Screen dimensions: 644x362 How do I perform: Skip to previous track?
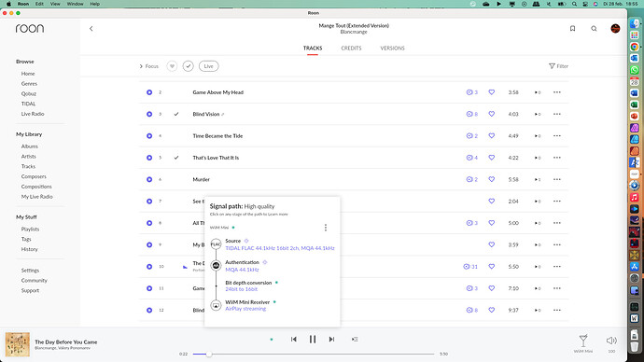(294, 339)
